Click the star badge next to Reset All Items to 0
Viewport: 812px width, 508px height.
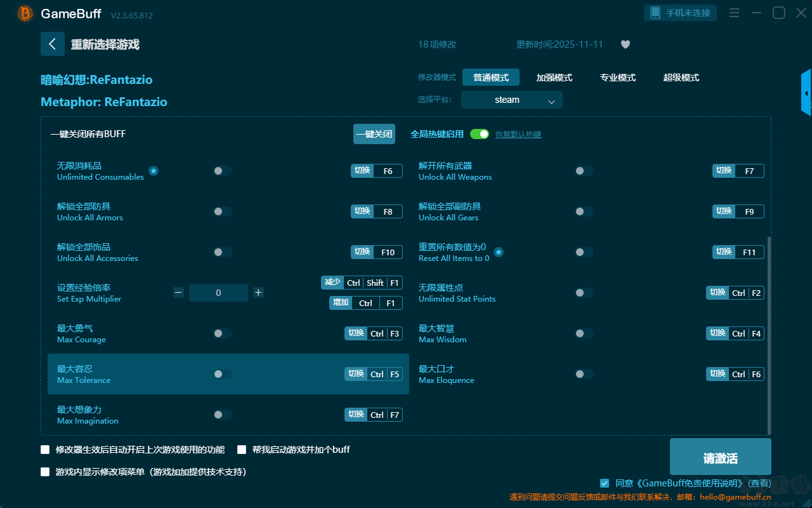tap(499, 252)
